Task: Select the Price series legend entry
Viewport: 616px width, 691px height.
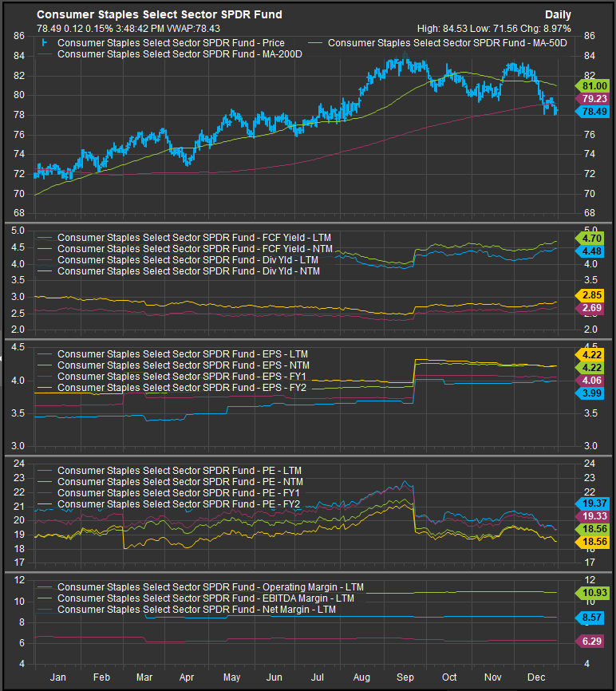Action: coord(163,43)
